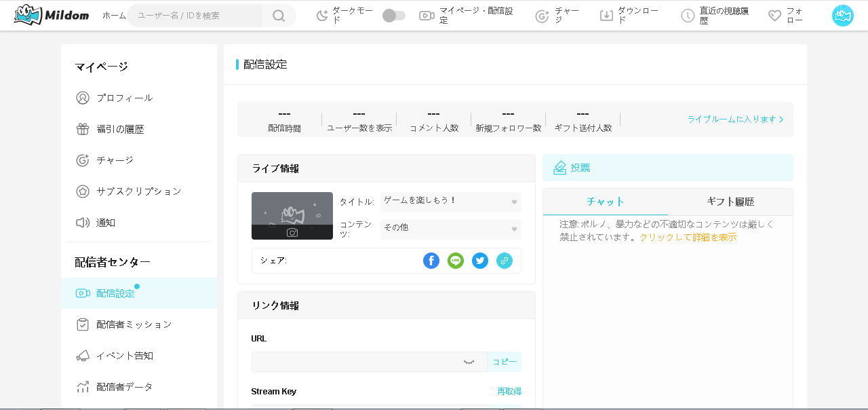Click the Mildom logo

pyautogui.click(x=51, y=15)
